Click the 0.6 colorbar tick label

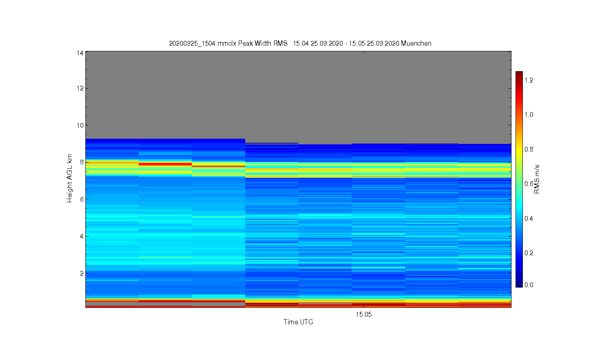(x=529, y=184)
